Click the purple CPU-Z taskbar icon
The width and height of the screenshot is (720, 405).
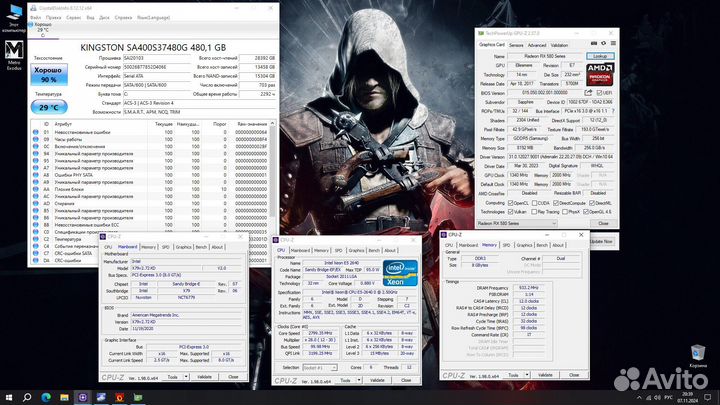[83, 397]
